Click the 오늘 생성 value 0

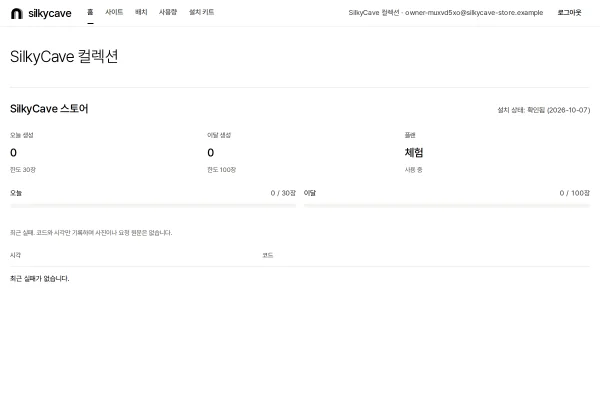(x=13, y=153)
